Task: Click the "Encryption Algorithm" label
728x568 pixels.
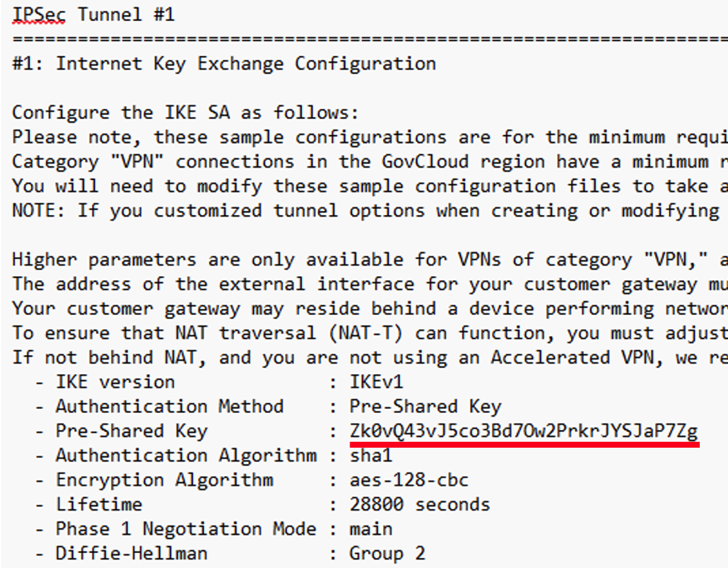Action: (x=164, y=480)
